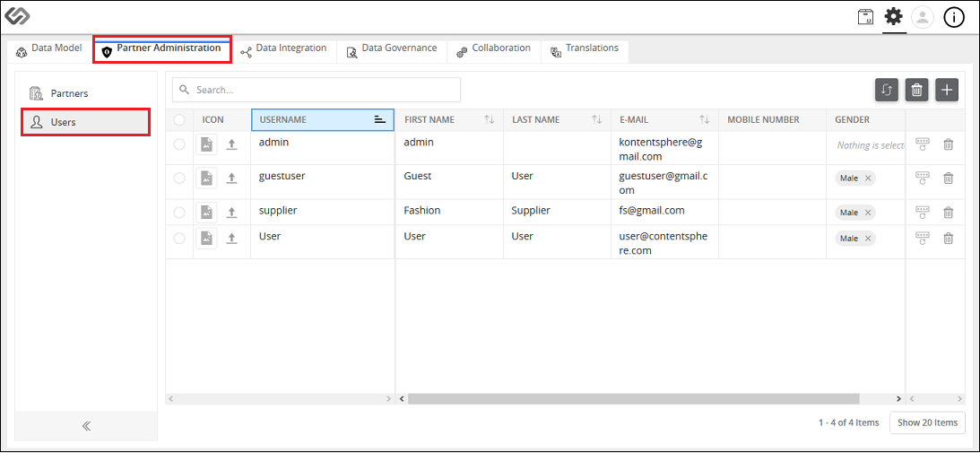Delete the admin row with trash icon
The width and height of the screenshot is (980, 453).
pos(948,144)
